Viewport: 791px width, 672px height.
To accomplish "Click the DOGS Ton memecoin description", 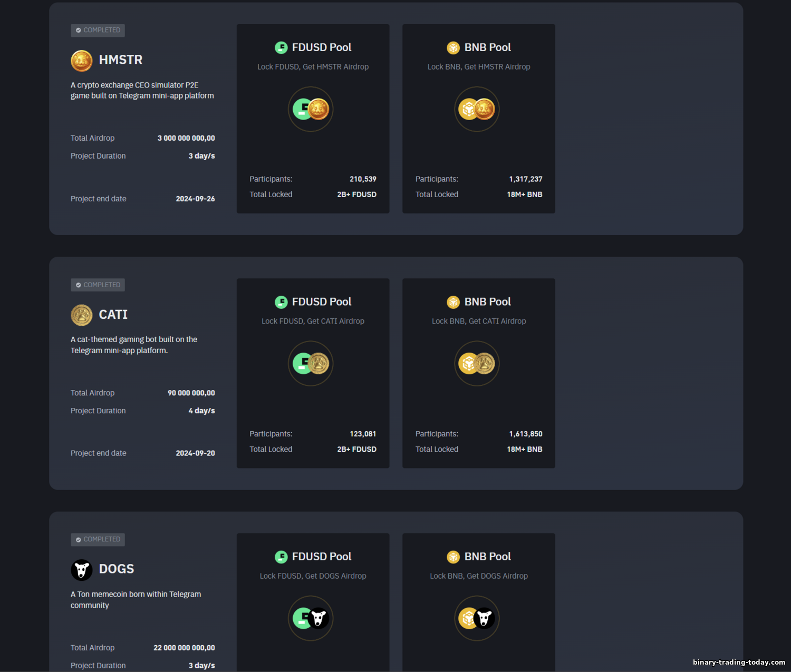I will click(136, 600).
